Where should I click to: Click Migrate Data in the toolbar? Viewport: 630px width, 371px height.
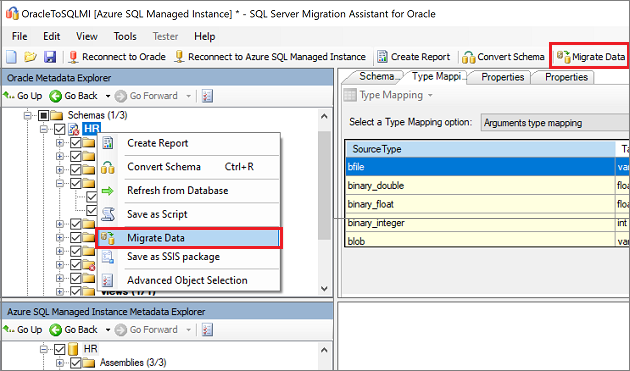(x=591, y=57)
